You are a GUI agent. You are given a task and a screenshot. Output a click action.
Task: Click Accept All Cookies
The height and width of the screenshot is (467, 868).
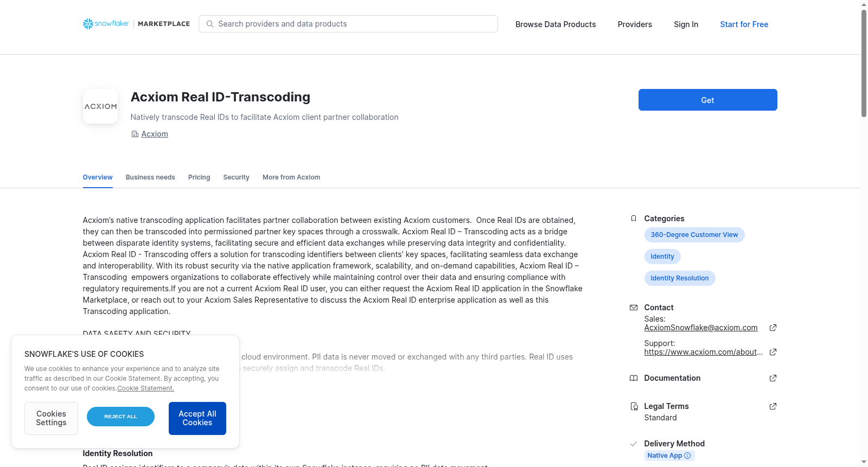pos(197,418)
